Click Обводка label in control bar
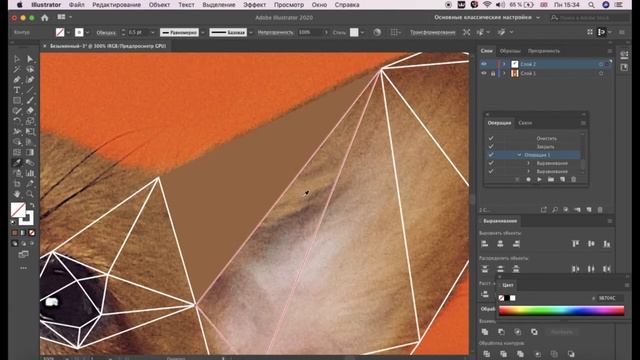 click(106, 32)
